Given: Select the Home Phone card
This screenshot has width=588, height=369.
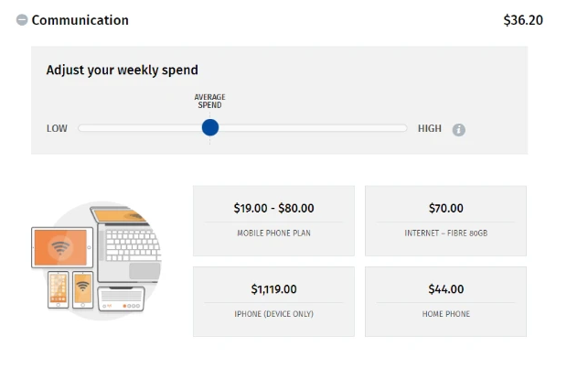Looking at the screenshot, I should [x=445, y=301].
